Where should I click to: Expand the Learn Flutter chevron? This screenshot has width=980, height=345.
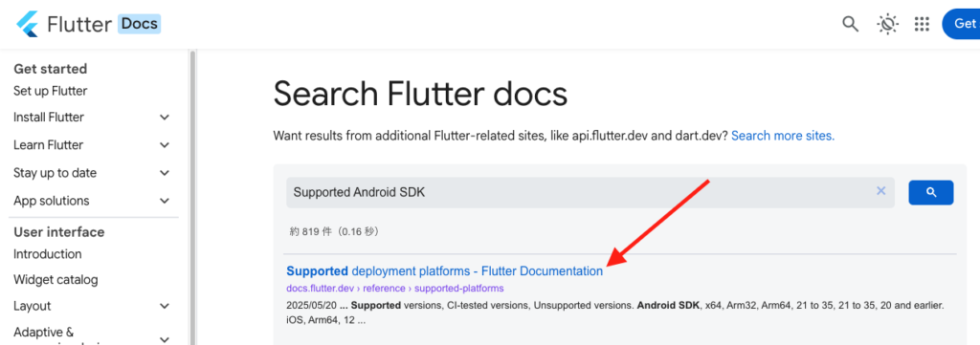pos(165,145)
